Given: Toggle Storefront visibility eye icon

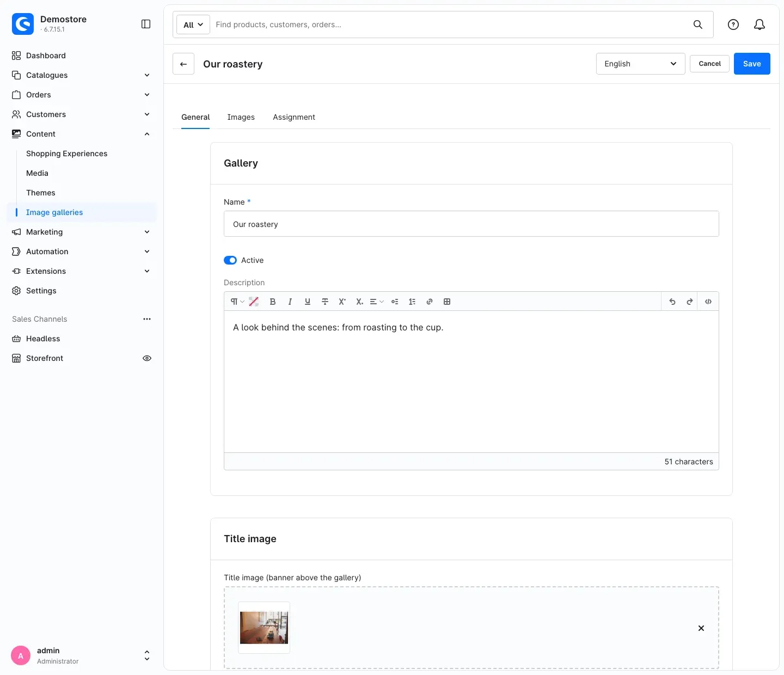Looking at the screenshot, I should tap(147, 358).
